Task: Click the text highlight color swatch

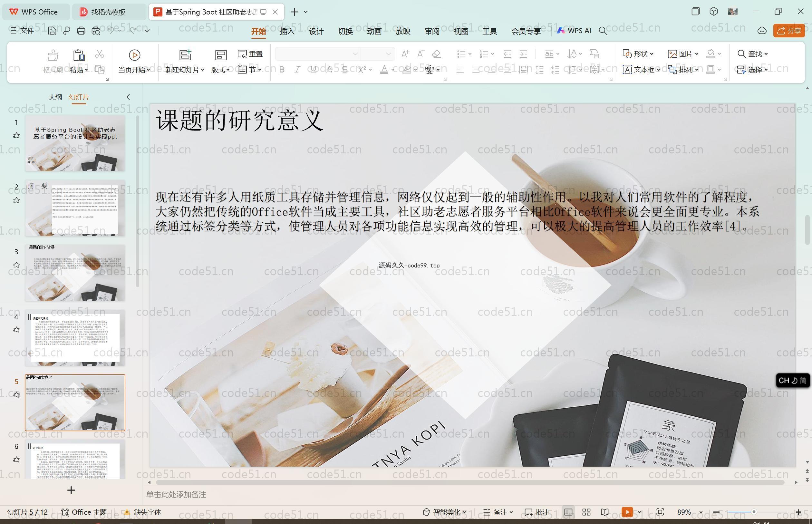Action: coord(407,69)
